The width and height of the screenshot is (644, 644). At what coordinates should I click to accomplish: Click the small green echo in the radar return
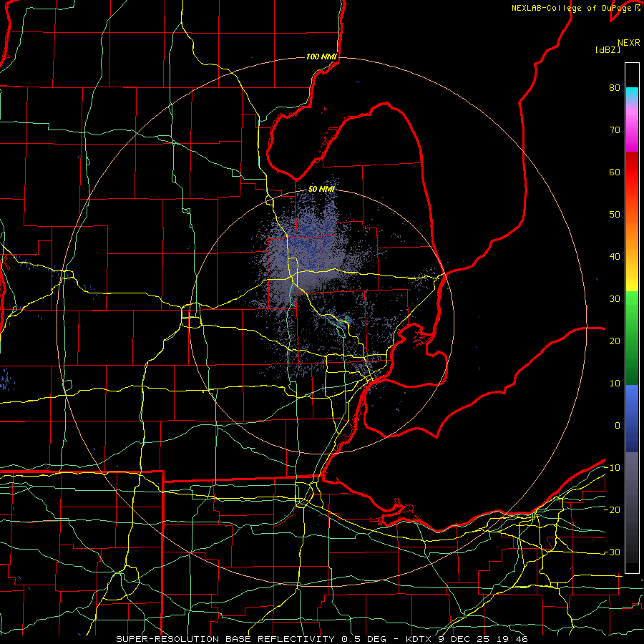[x=346, y=318]
